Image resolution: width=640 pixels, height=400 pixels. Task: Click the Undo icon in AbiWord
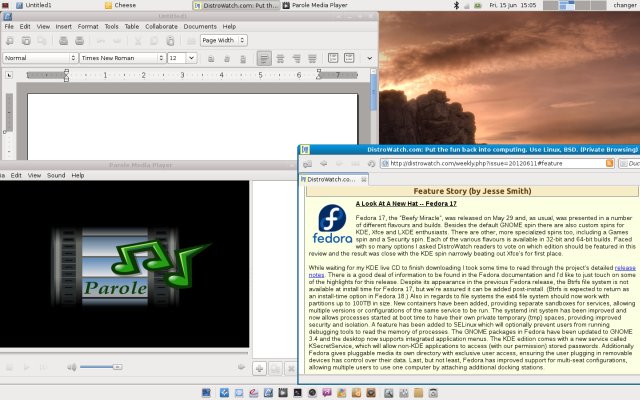point(101,40)
